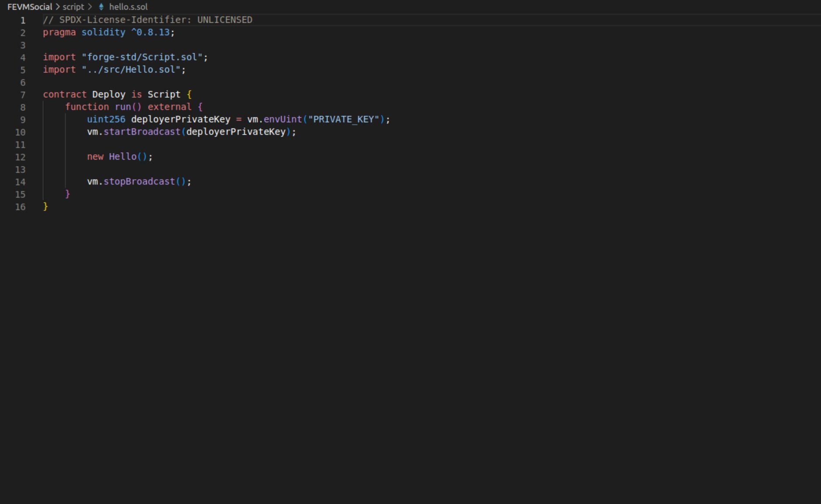Click line number 12 in gutter

21,158
